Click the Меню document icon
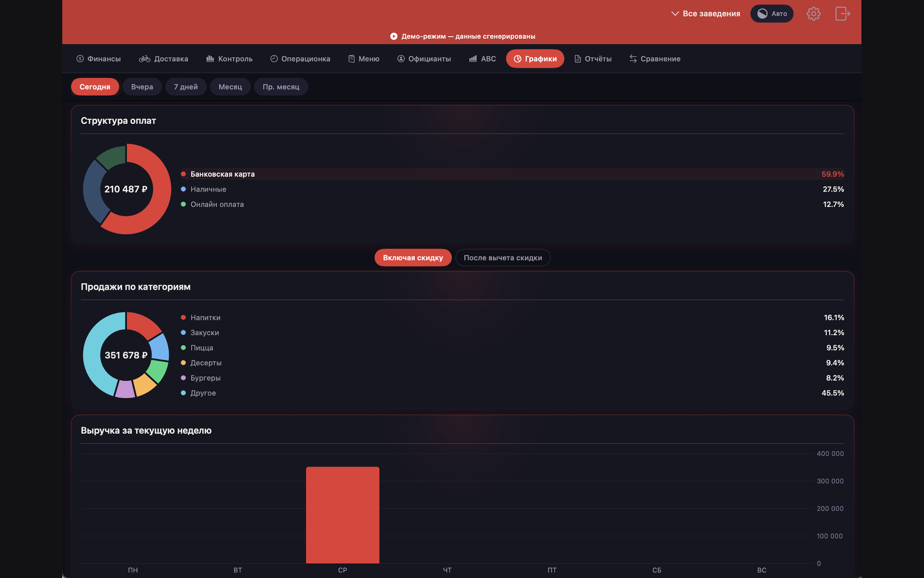 (351, 58)
